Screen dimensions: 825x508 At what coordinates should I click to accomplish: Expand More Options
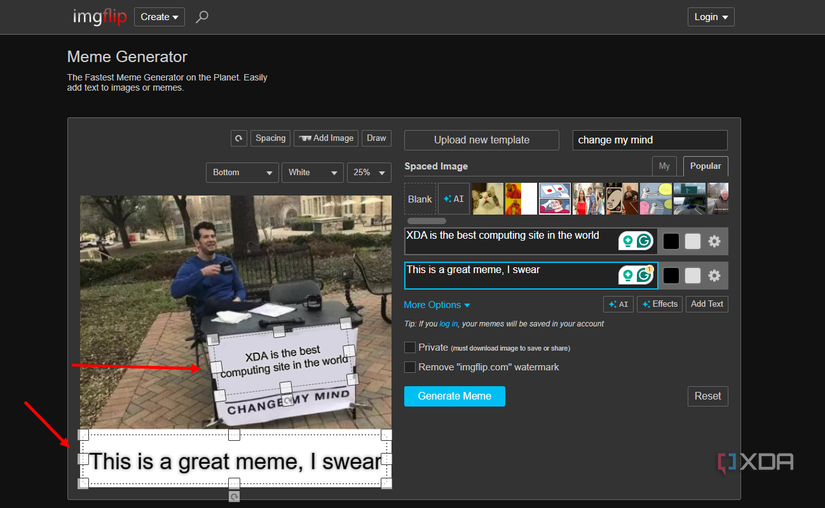point(437,305)
